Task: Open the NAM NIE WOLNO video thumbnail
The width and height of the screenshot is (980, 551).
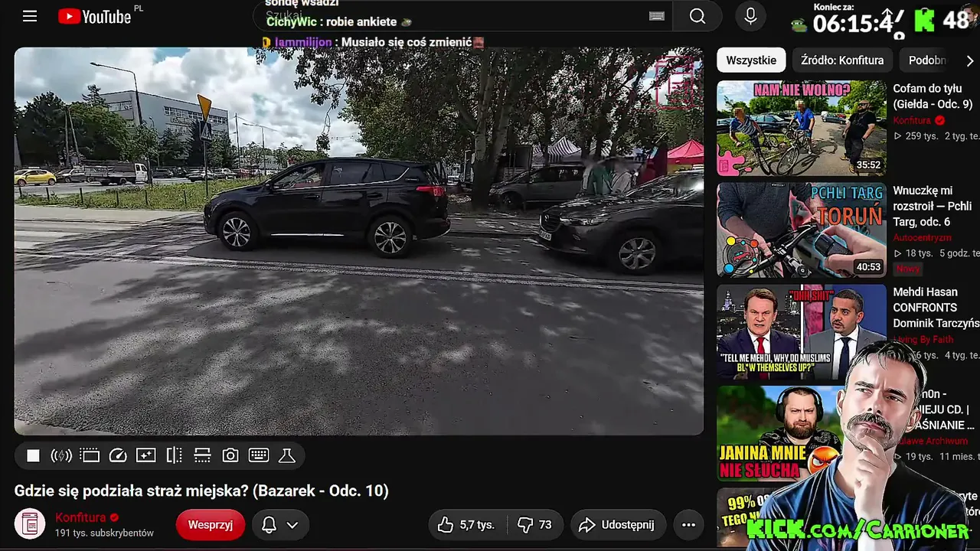Action: coord(802,128)
